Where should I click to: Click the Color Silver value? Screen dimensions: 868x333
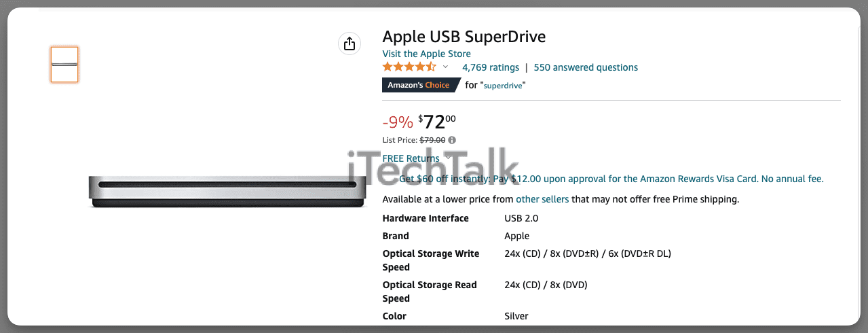point(516,316)
